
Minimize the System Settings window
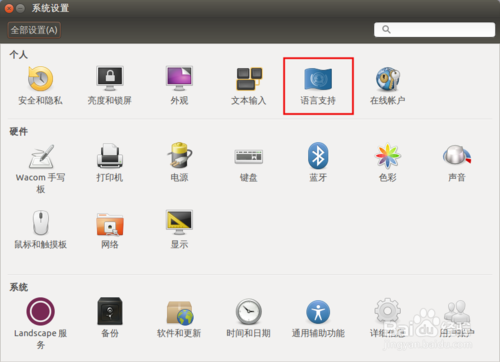(x=21, y=8)
